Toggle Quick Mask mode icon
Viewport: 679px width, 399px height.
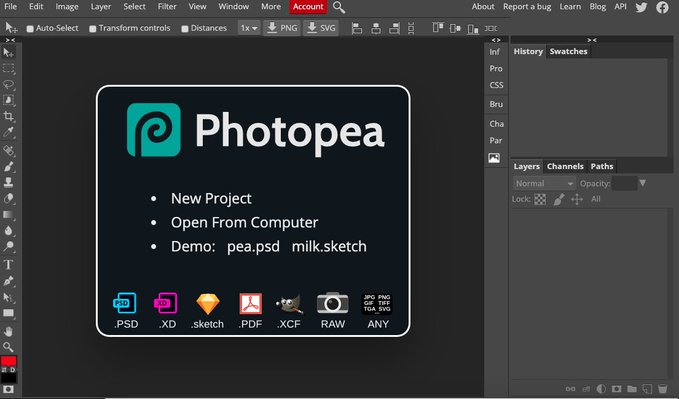(x=8, y=389)
